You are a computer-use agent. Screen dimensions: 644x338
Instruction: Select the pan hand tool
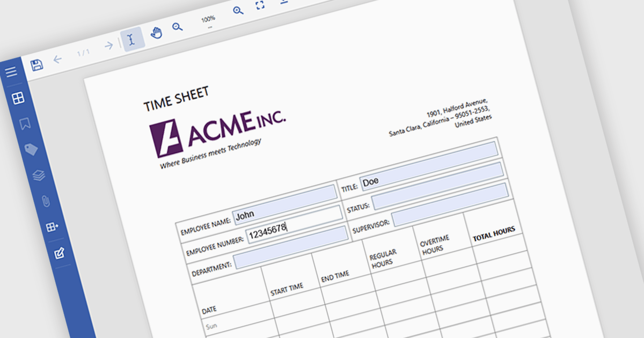pyautogui.click(x=156, y=33)
